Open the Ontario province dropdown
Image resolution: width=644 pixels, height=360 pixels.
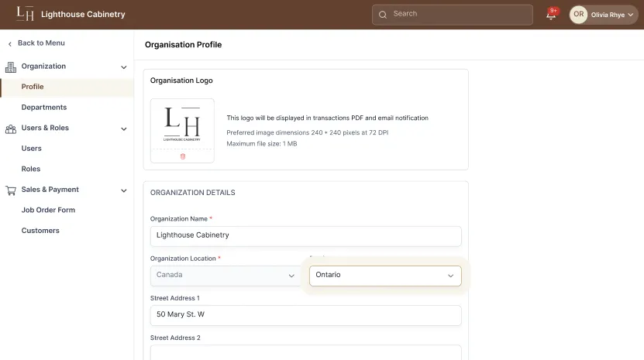coord(385,276)
